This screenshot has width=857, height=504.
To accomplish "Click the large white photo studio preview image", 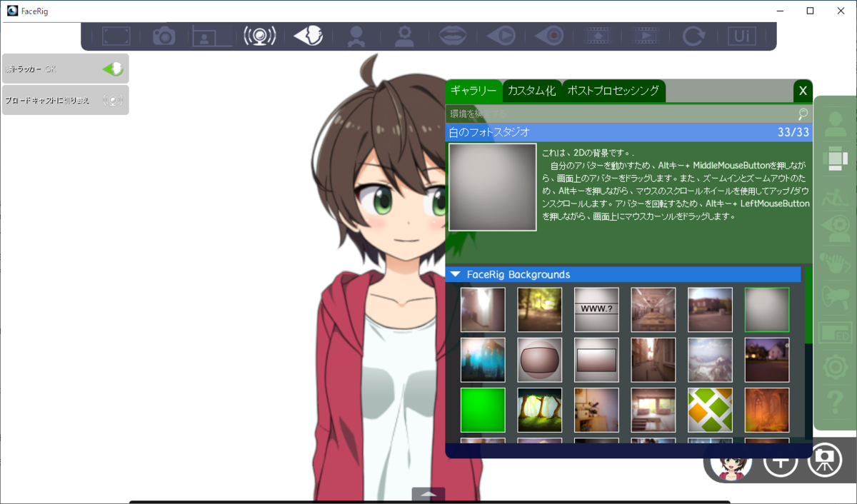I will pyautogui.click(x=493, y=187).
